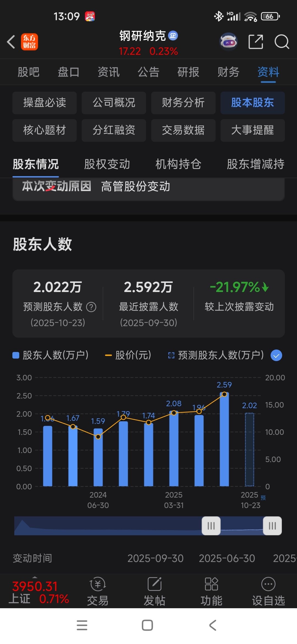This screenshot has width=297, height=644.
Task: Open 交易数据 section
Action: 183,130
